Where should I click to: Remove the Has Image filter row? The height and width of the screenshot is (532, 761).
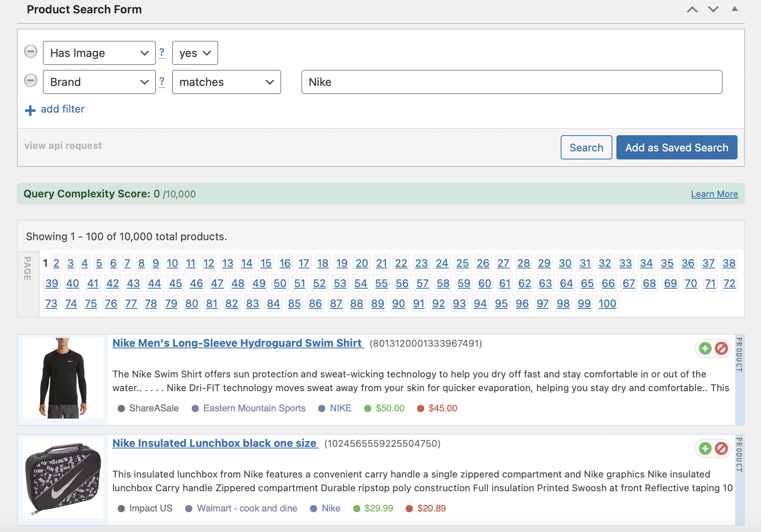31,52
